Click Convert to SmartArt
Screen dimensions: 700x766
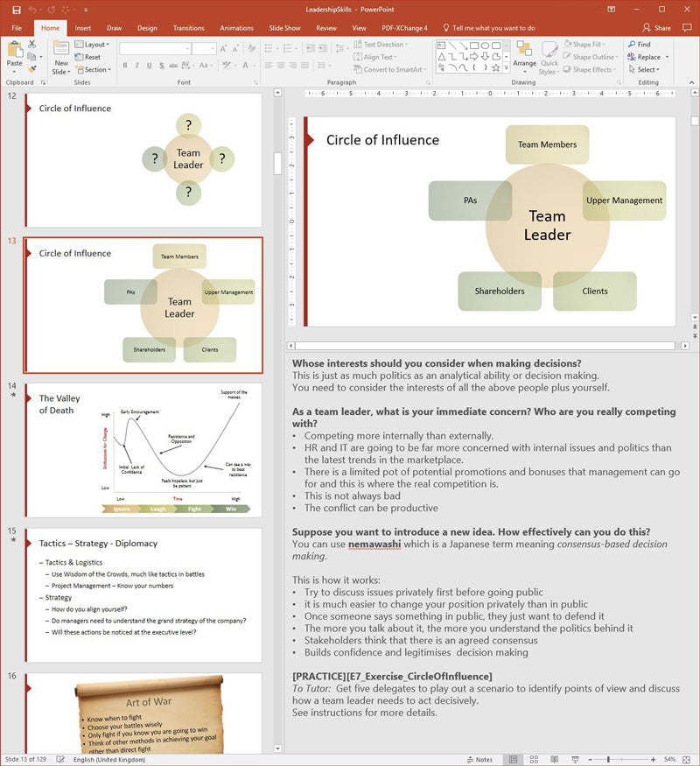[x=389, y=70]
